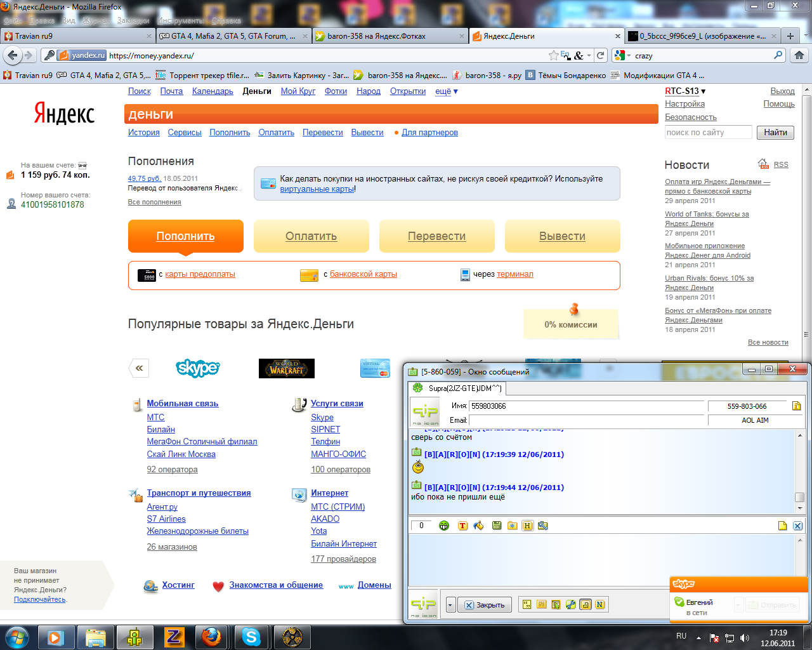Open Windows Start menu
This screenshot has width=812, height=650.
pos(16,637)
